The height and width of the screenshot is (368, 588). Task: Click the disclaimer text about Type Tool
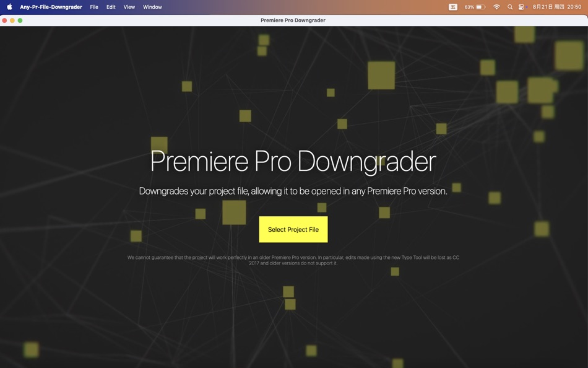coord(293,260)
